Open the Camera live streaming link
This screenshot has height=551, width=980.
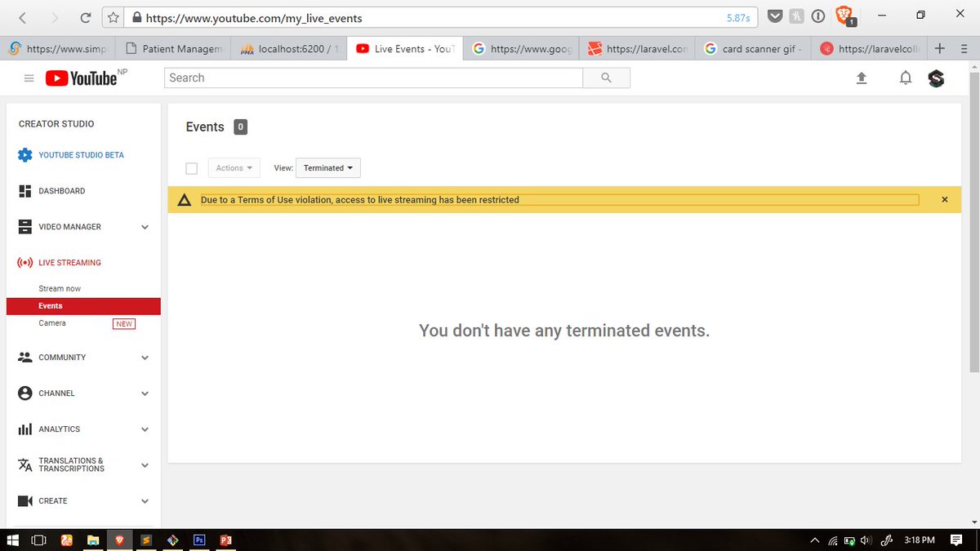tap(52, 323)
